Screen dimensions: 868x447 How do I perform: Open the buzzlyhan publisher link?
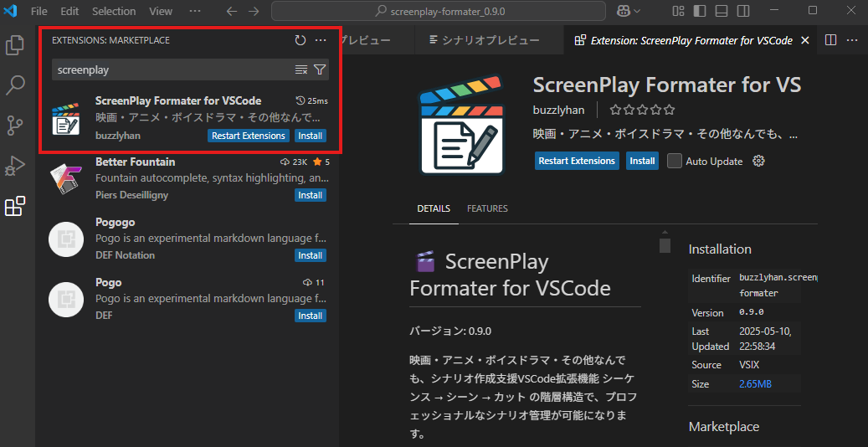pyautogui.click(x=558, y=110)
